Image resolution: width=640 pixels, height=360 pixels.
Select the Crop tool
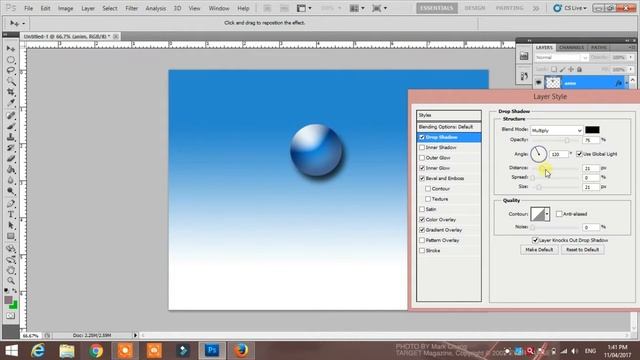tap(11, 93)
